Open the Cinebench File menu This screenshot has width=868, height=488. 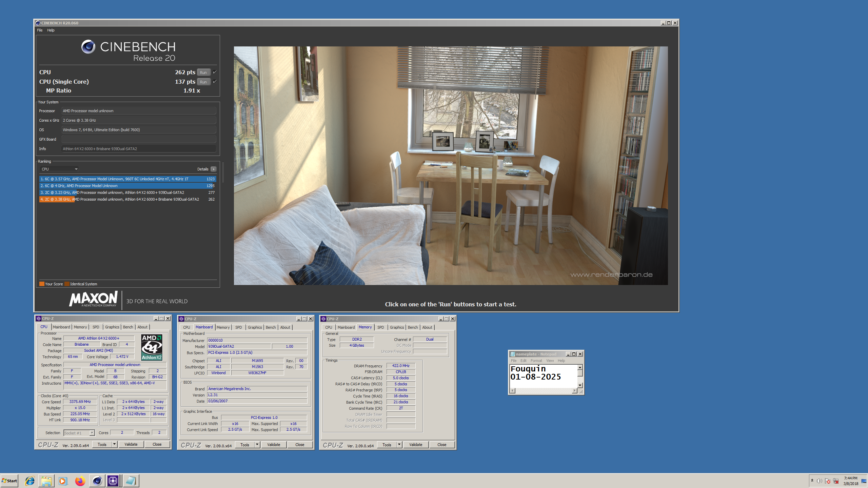[x=40, y=30]
